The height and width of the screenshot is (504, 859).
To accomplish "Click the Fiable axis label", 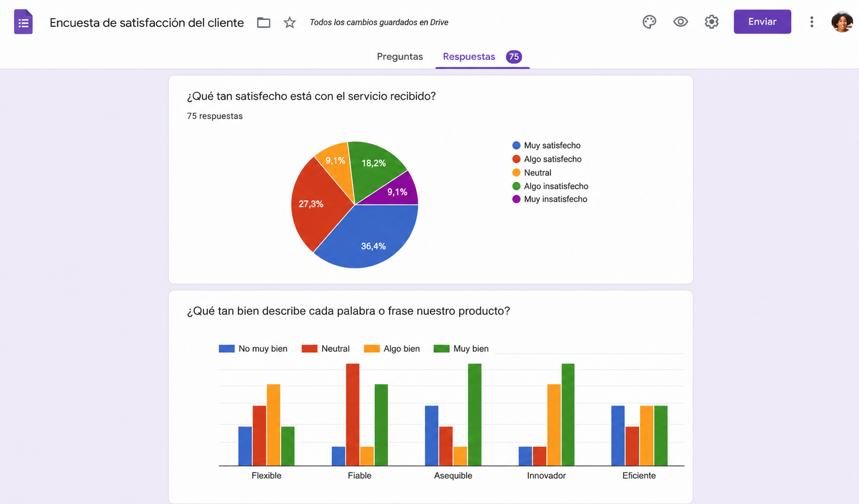I will (x=359, y=476).
